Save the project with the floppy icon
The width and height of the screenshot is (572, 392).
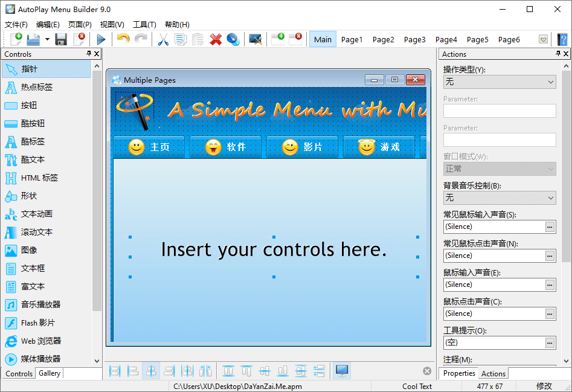61,39
